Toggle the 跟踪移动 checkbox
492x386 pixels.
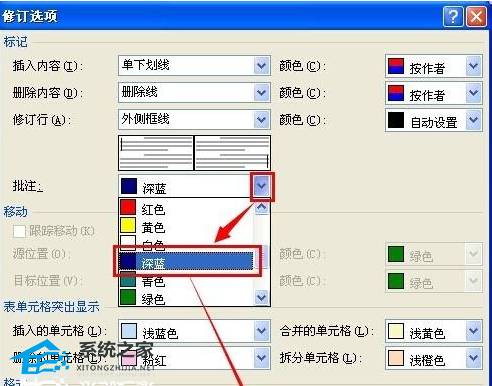19,231
